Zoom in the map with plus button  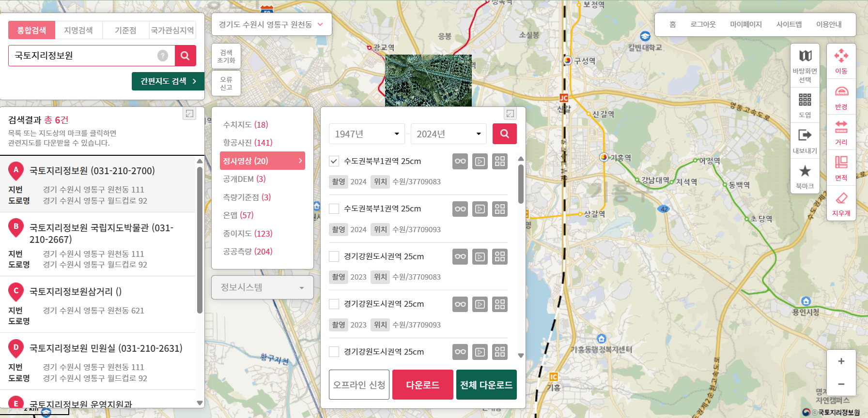click(x=841, y=361)
